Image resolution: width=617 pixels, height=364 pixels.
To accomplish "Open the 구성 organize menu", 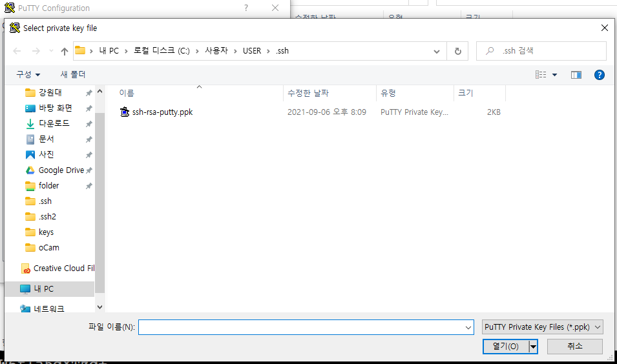I will pyautogui.click(x=28, y=74).
